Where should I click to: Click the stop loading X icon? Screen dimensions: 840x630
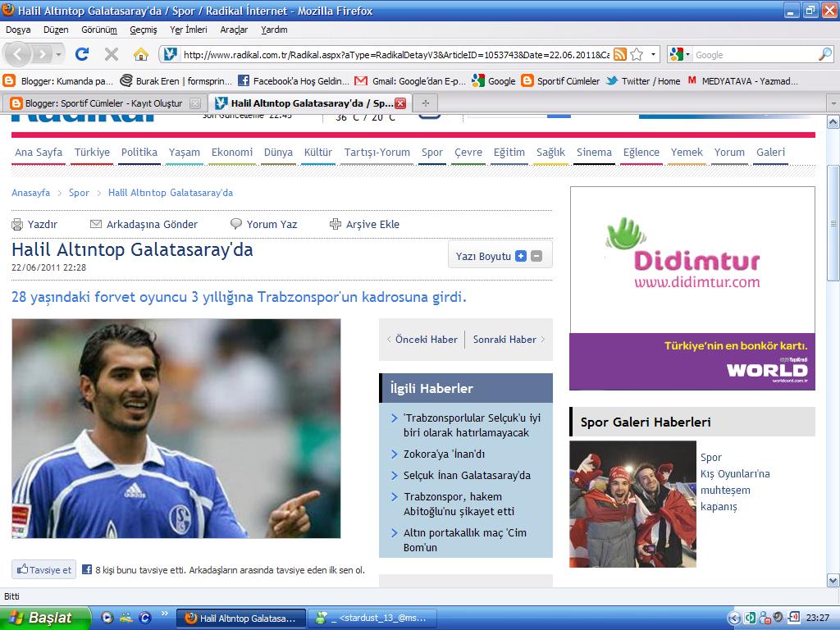[x=112, y=54]
